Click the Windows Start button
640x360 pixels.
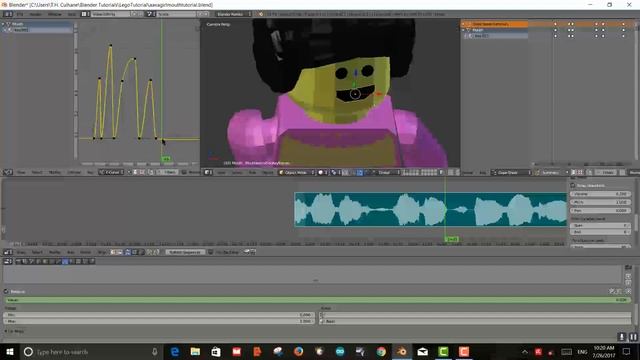tap(10, 351)
